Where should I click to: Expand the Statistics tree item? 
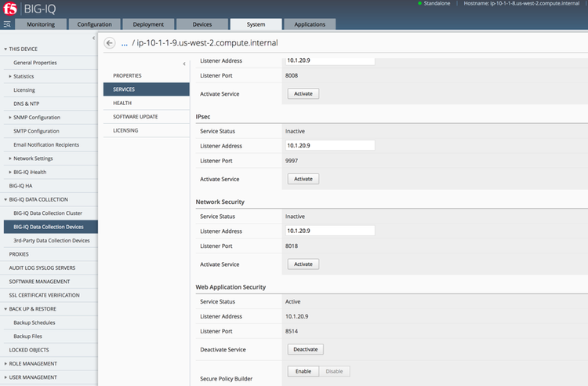point(10,76)
